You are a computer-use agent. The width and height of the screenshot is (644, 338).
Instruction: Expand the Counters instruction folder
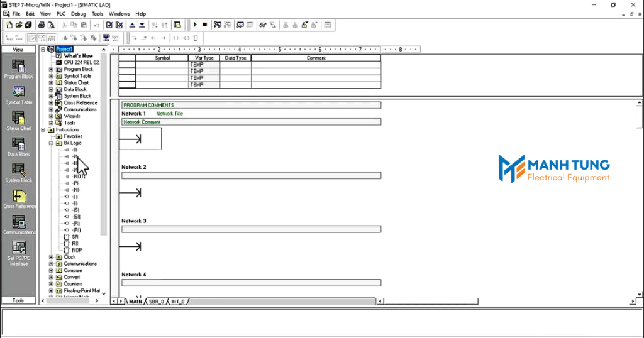(51, 284)
